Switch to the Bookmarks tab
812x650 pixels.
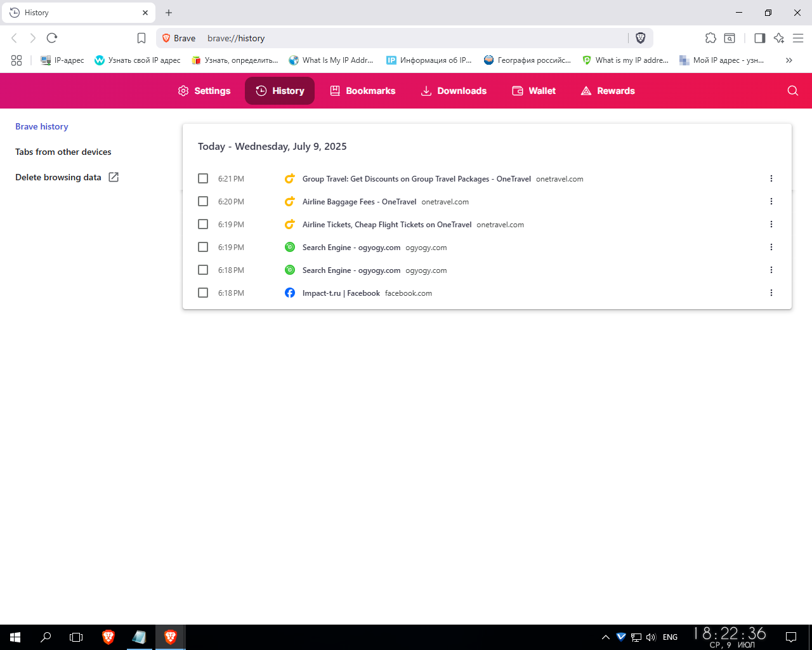click(363, 91)
